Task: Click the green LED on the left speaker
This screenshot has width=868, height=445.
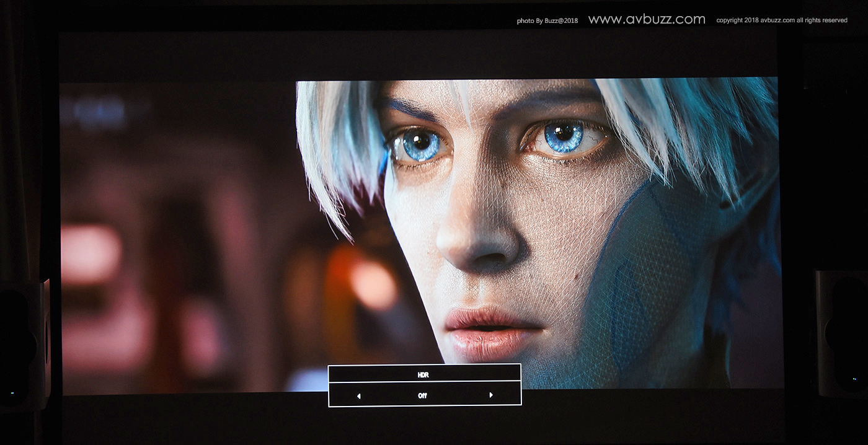Action: click(x=12, y=393)
